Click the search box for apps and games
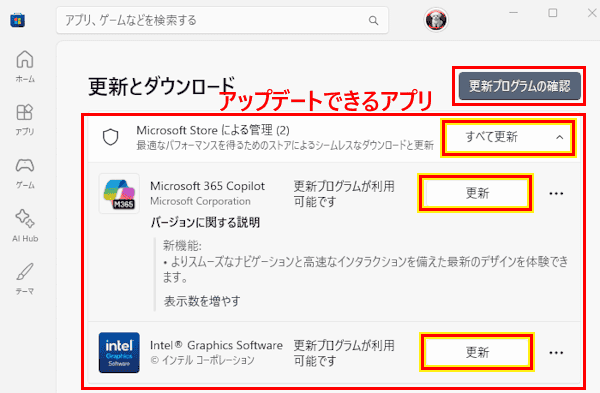Viewport: 600px width, 393px height. (222, 20)
